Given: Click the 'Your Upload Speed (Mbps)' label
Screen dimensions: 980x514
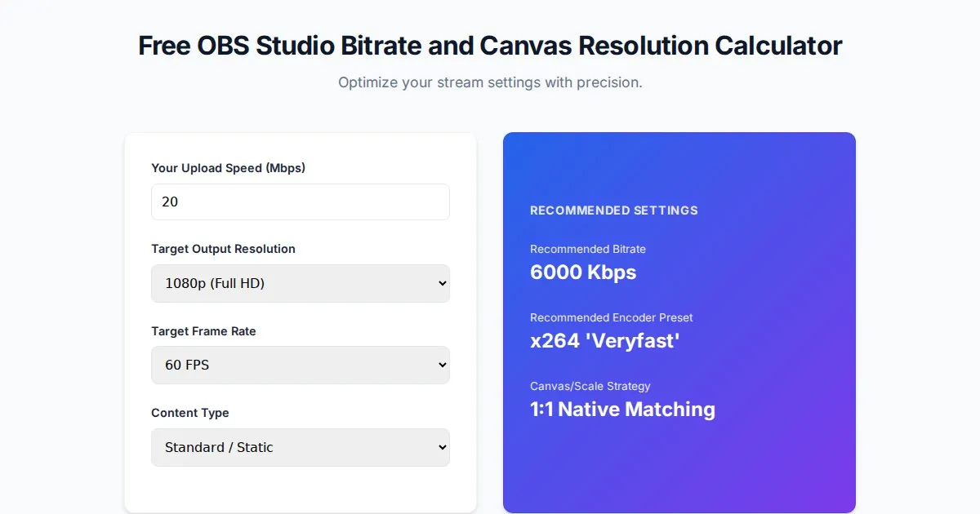Looking at the screenshot, I should click(228, 168).
